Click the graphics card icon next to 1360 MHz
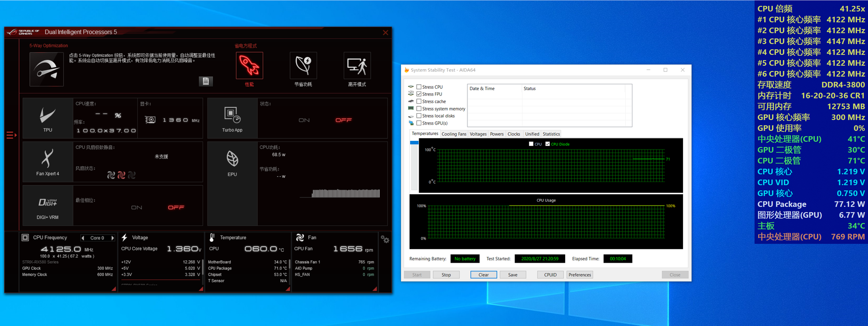868x326 pixels. tap(150, 120)
